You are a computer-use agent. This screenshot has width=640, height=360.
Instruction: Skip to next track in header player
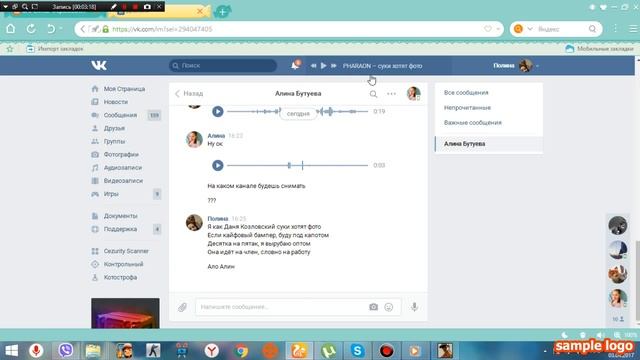[x=333, y=65]
